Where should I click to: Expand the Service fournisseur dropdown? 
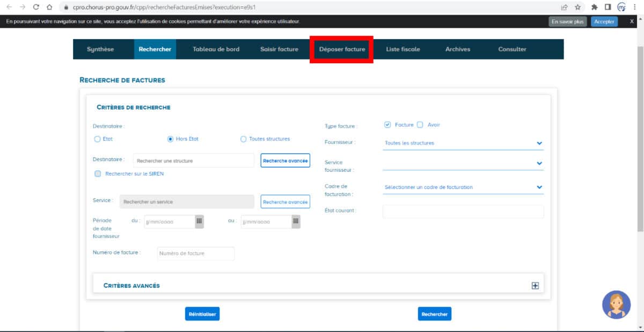coord(539,162)
